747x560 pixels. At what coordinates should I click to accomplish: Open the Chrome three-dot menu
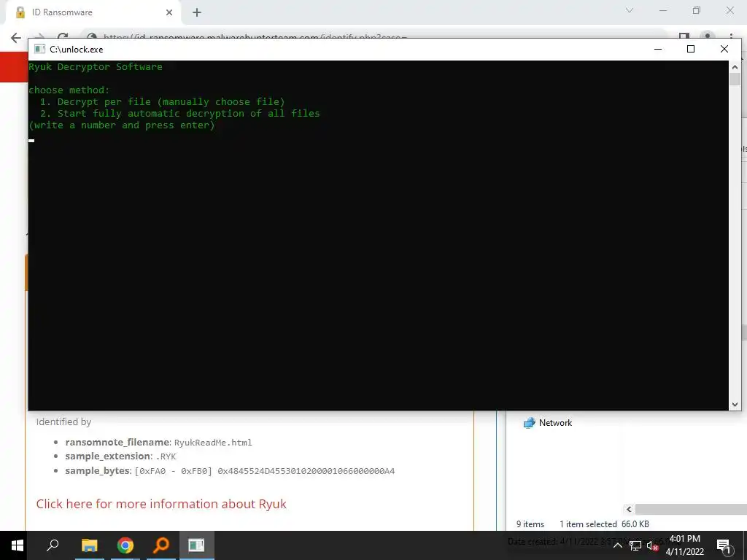pyautogui.click(x=731, y=36)
